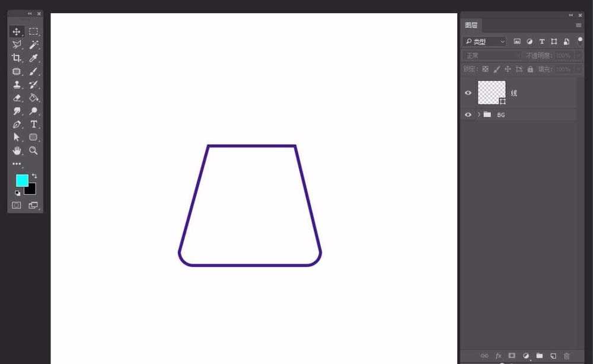593x364 pixels.
Task: Select the Zoom tool
Action: coord(34,151)
